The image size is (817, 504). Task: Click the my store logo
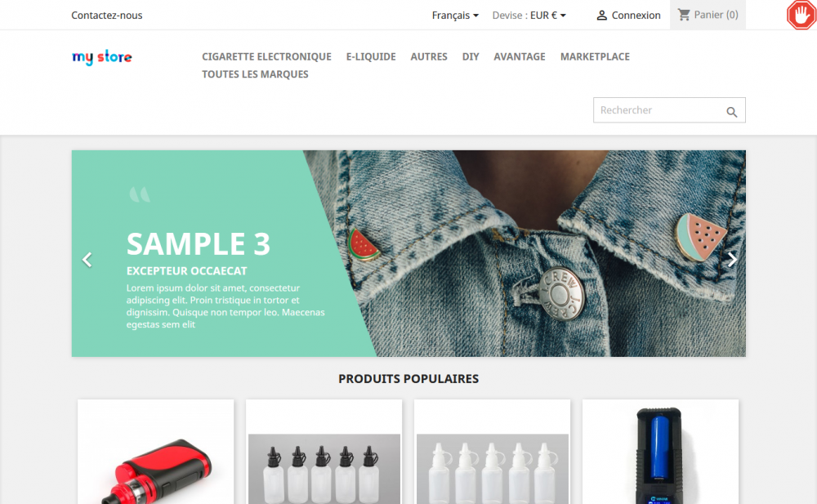coord(101,57)
